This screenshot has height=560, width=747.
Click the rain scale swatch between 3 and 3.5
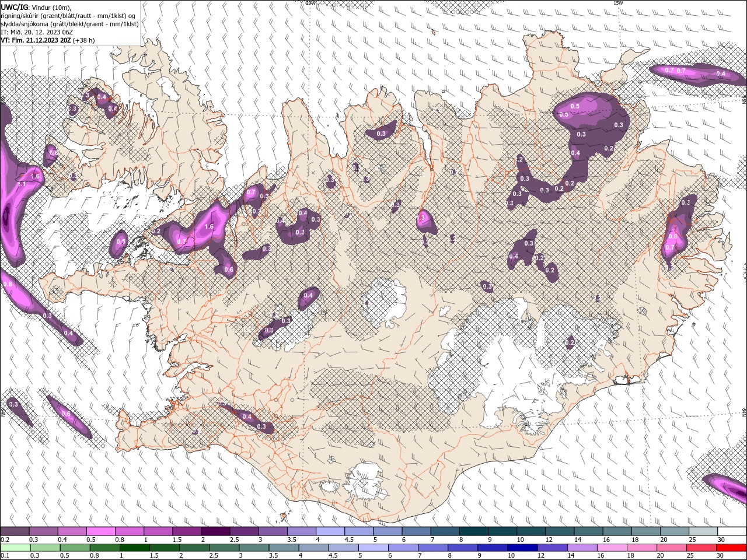tap(254, 548)
